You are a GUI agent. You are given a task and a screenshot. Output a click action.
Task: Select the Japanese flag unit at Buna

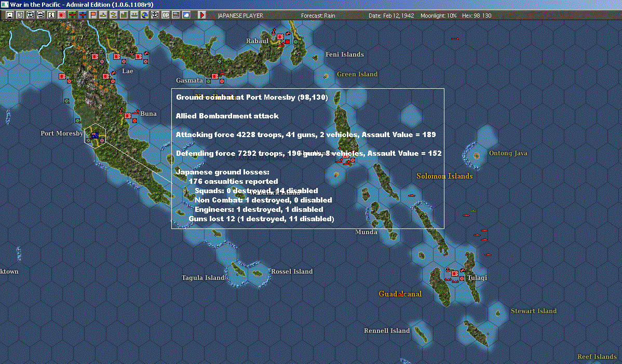pos(128,116)
